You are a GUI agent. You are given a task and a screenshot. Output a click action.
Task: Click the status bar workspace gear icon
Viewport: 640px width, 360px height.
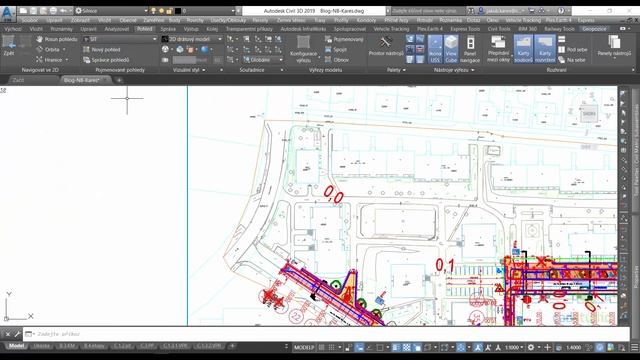coord(531,347)
